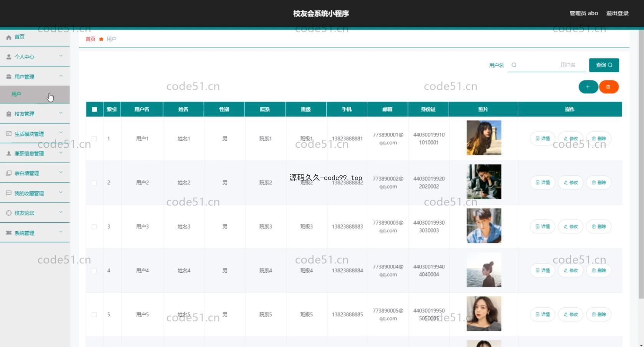Expand the 表白墙管理 menu chevron
The width and height of the screenshot is (644, 347).
61,173
